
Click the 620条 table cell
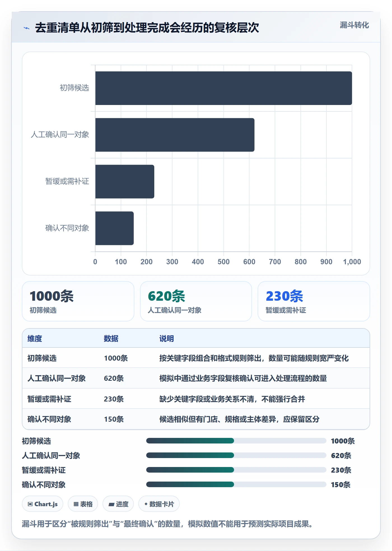pos(114,378)
